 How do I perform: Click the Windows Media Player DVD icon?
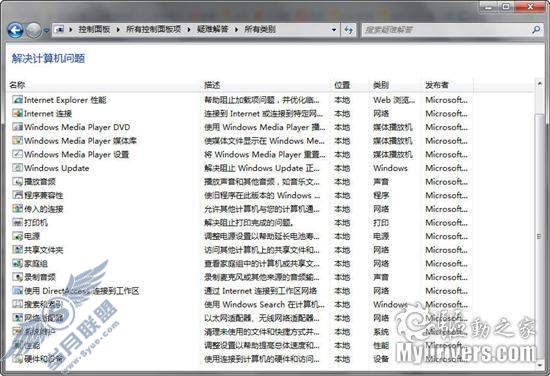(x=17, y=127)
